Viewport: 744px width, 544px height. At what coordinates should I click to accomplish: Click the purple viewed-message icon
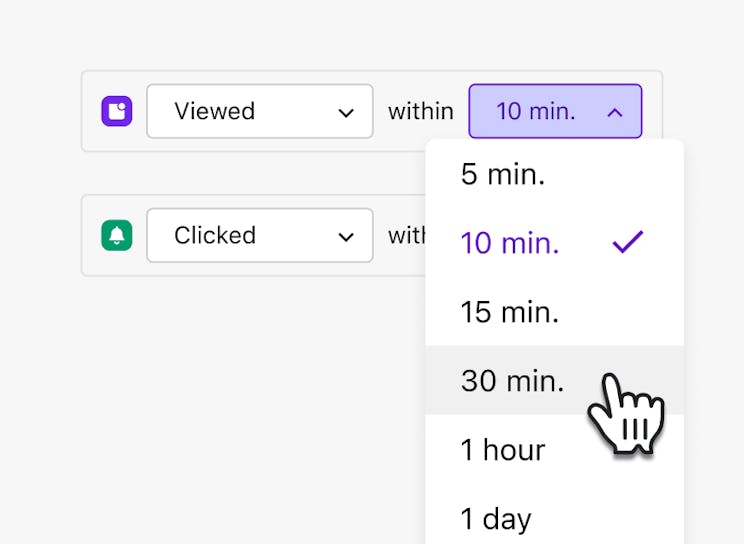pos(117,112)
